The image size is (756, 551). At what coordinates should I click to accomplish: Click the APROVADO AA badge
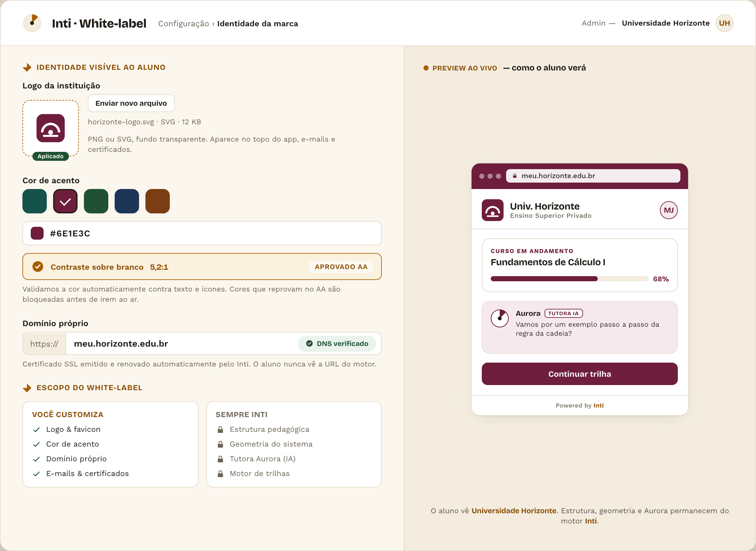pyautogui.click(x=341, y=267)
